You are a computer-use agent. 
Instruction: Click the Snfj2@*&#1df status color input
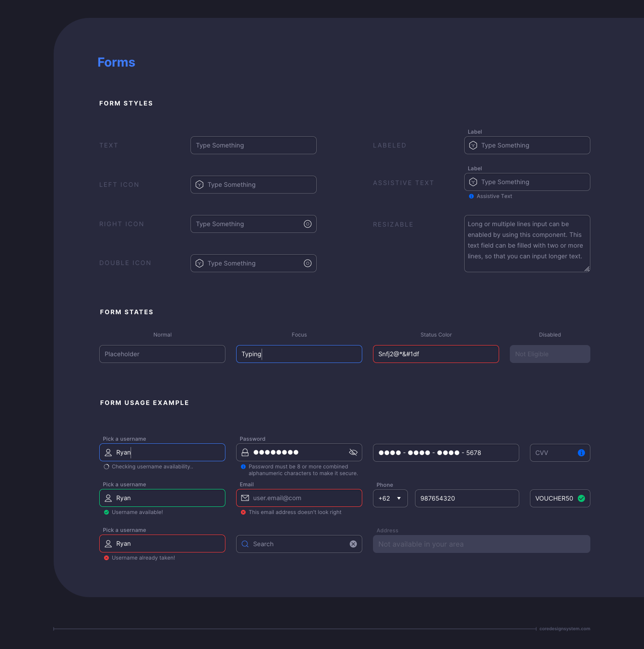coord(436,354)
